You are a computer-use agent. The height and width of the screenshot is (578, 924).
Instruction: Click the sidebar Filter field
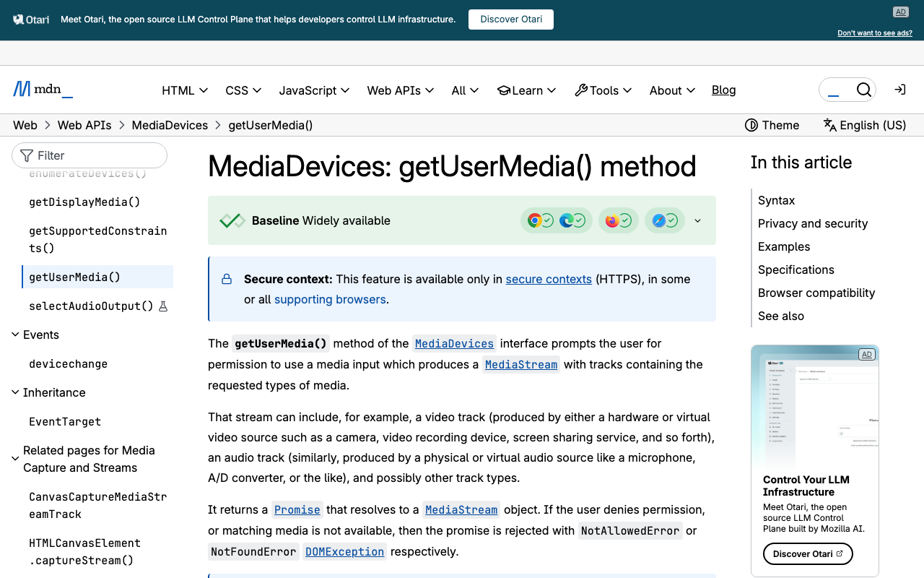pyautogui.click(x=90, y=155)
